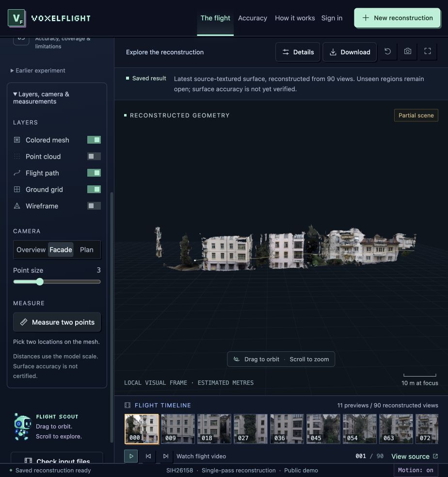
Task: Click the Point size value '3'
Action: [98, 270]
